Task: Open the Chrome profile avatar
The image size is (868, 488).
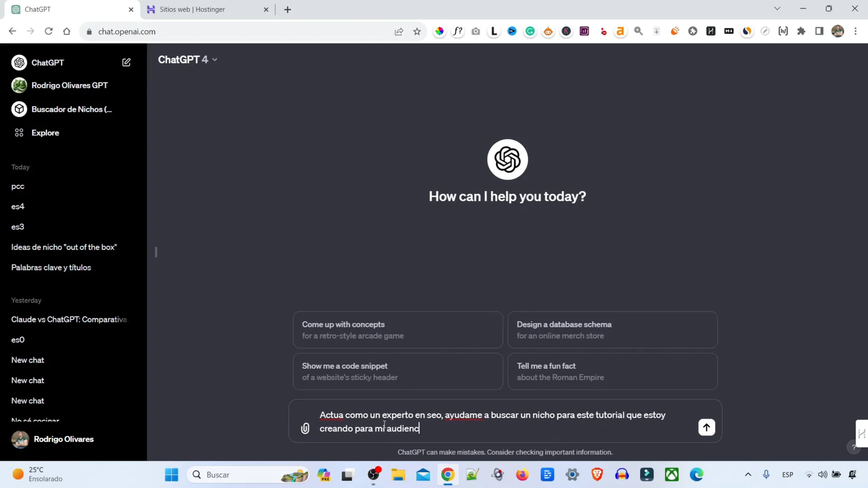Action: pos(837,31)
